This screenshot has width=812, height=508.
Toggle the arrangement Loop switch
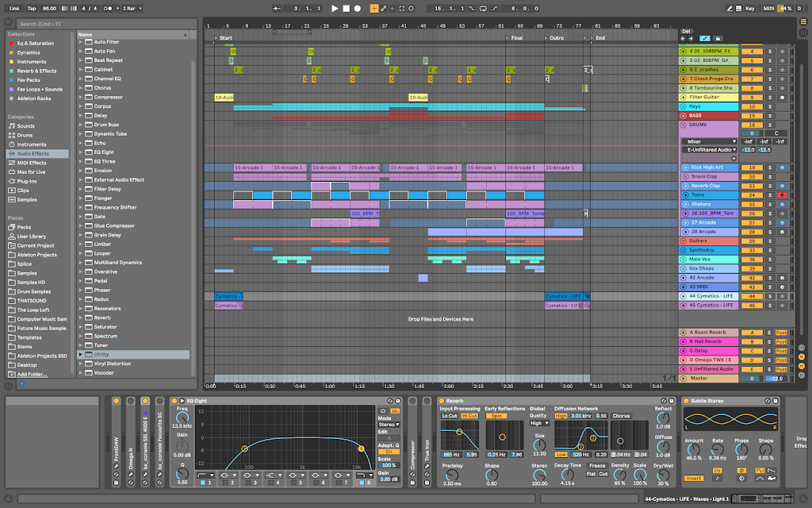[483, 8]
